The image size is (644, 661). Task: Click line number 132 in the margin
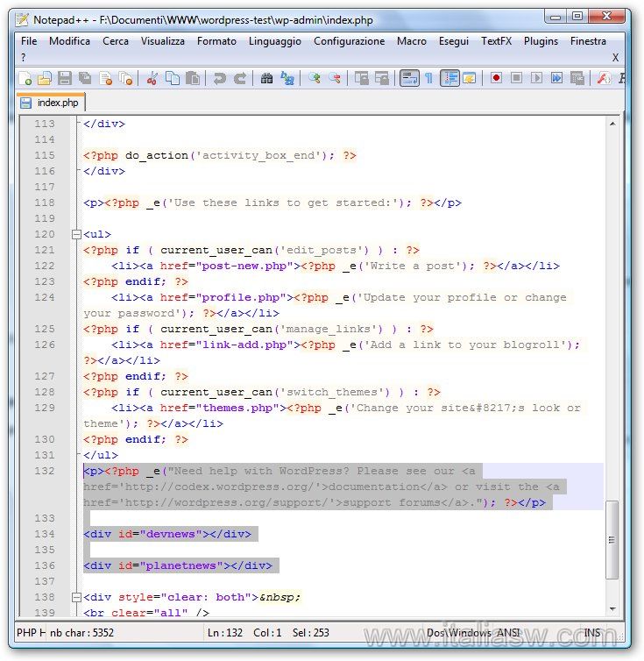tap(45, 471)
